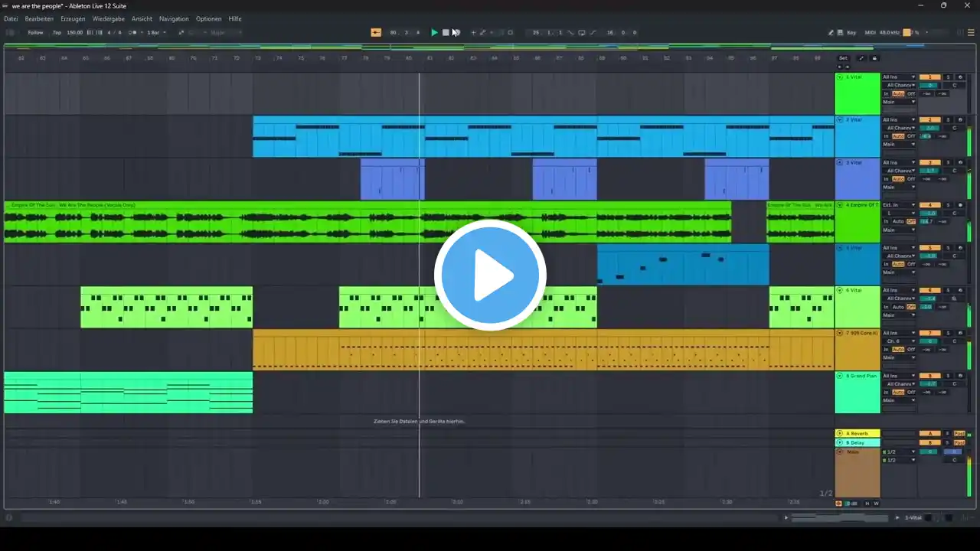Open the Optionen menu
Screen dimensions: 980x551
208,18
